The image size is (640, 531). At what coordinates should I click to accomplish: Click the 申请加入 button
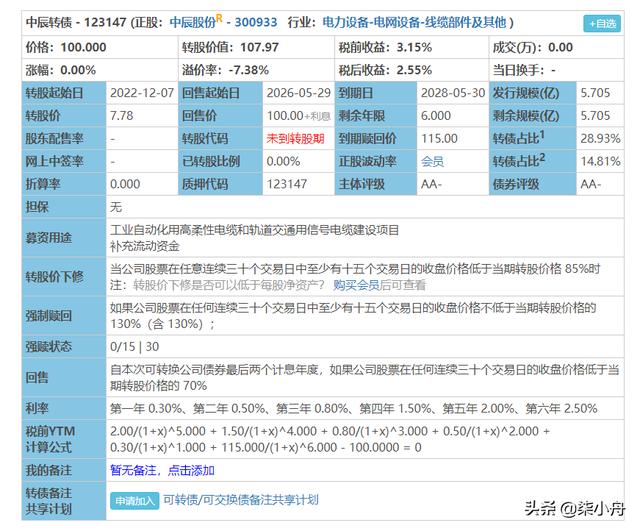pyautogui.click(x=134, y=500)
